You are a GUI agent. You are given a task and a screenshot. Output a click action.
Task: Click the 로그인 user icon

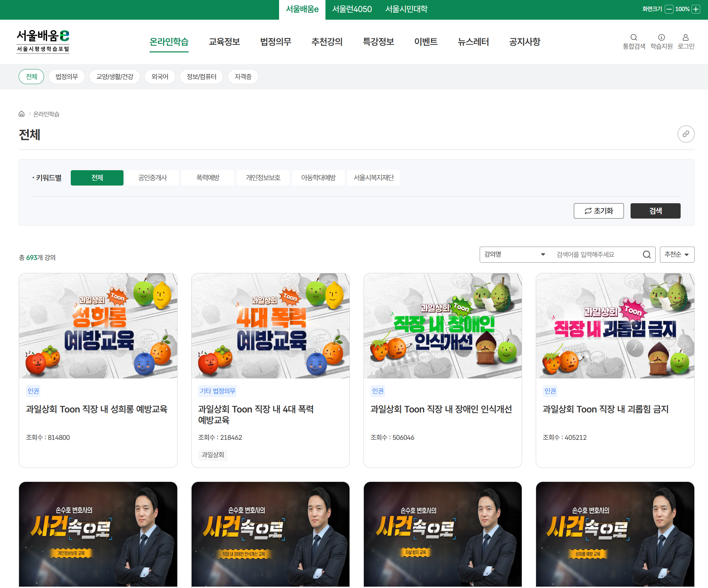click(x=685, y=37)
